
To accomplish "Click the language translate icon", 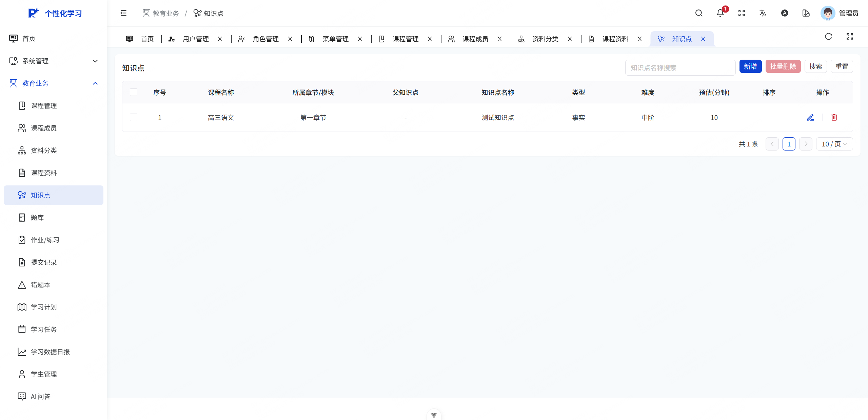I will tap(763, 13).
